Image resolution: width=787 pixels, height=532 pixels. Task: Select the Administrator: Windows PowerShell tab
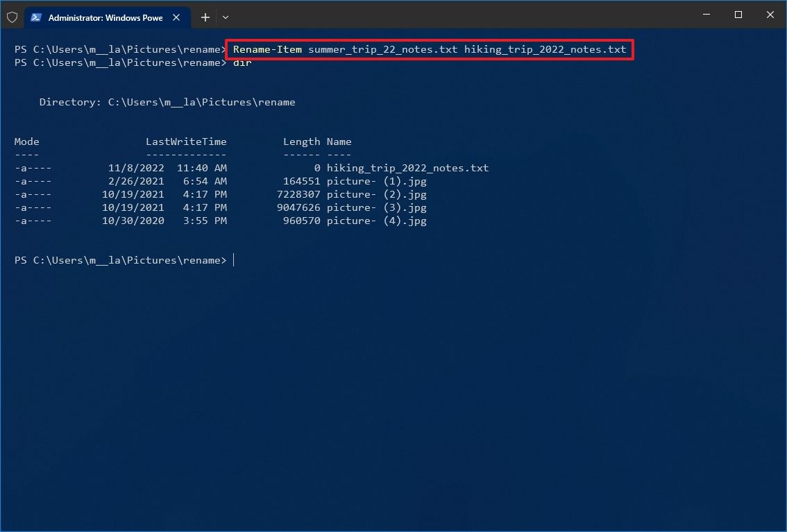click(x=104, y=17)
